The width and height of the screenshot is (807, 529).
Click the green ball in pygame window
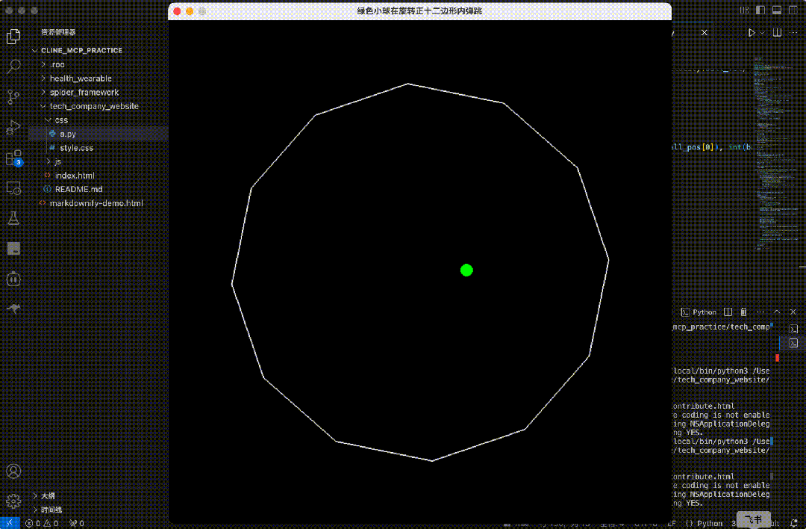(x=466, y=270)
